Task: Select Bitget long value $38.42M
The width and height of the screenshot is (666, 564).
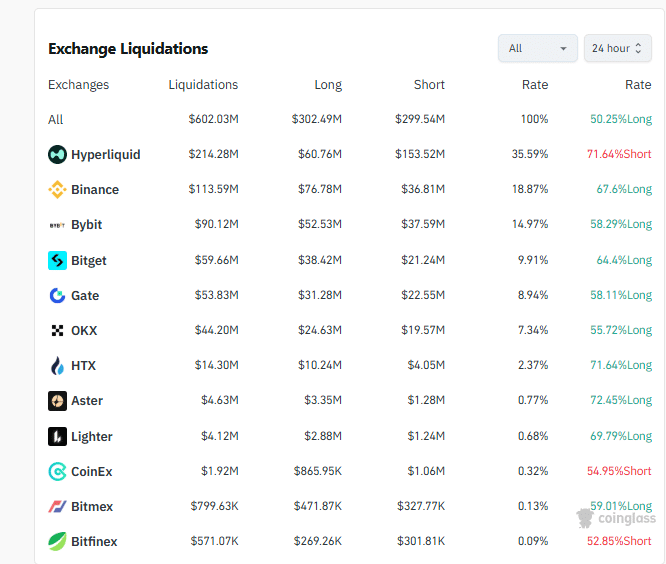Action: (x=320, y=260)
